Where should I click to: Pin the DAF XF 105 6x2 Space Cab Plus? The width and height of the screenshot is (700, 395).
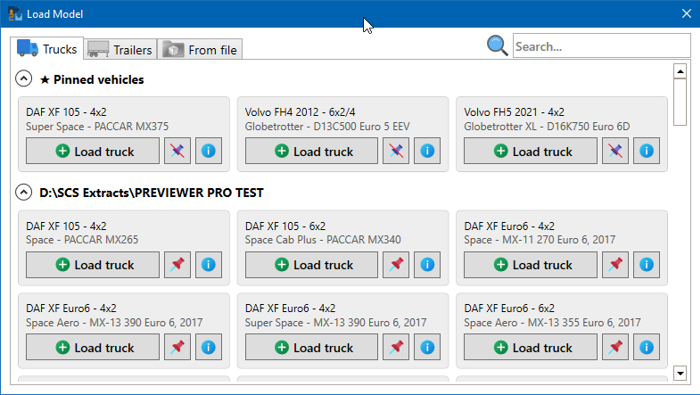pyautogui.click(x=396, y=265)
